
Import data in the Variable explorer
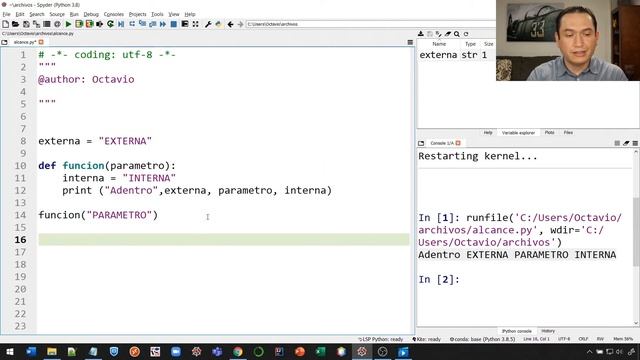(421, 34)
